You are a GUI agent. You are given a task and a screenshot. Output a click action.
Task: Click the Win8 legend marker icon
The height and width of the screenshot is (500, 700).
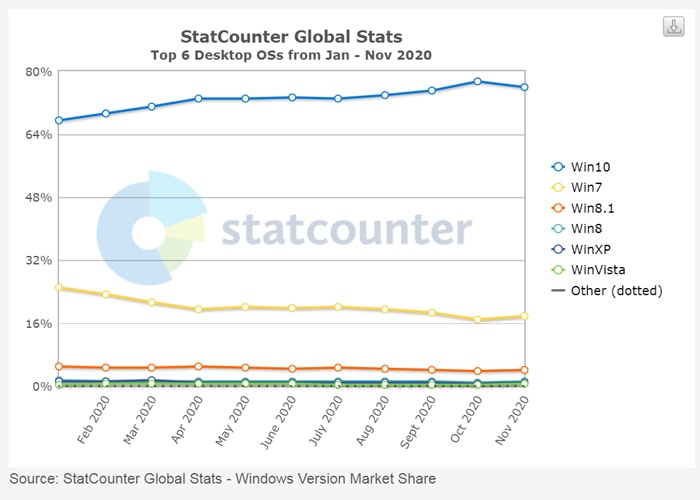coord(558,228)
